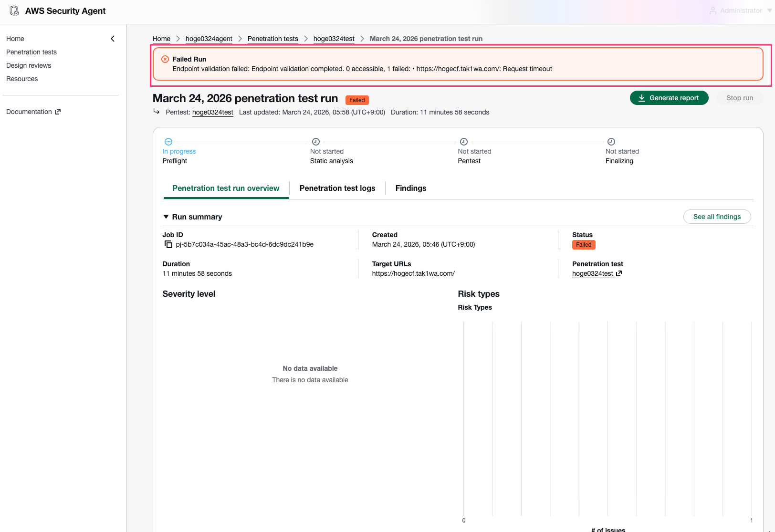Switch to the Penetration test logs tab

pos(337,188)
